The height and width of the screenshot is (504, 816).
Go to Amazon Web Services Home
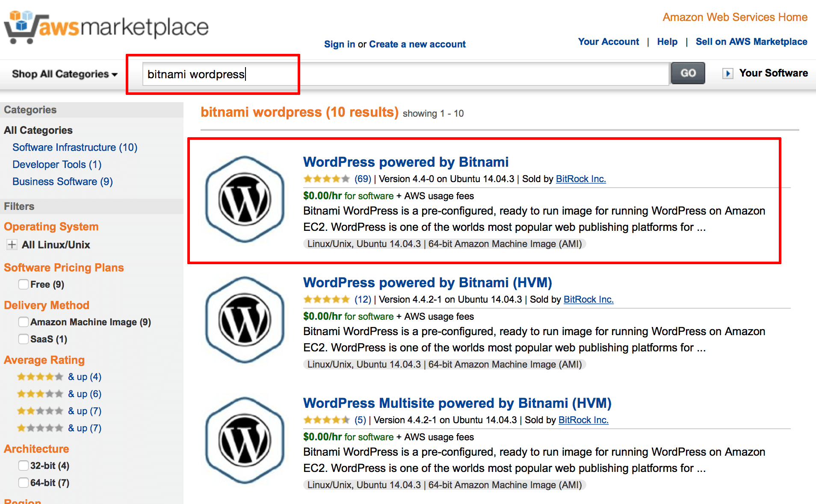point(735,17)
